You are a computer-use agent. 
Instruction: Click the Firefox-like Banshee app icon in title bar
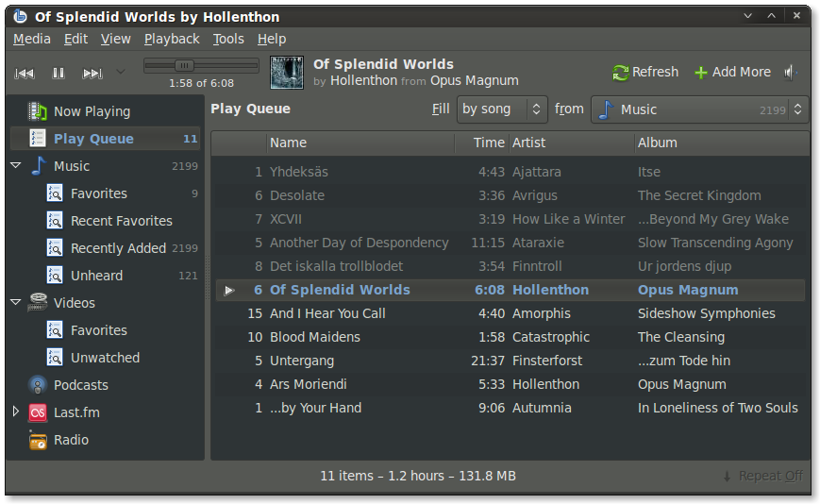tap(20, 16)
